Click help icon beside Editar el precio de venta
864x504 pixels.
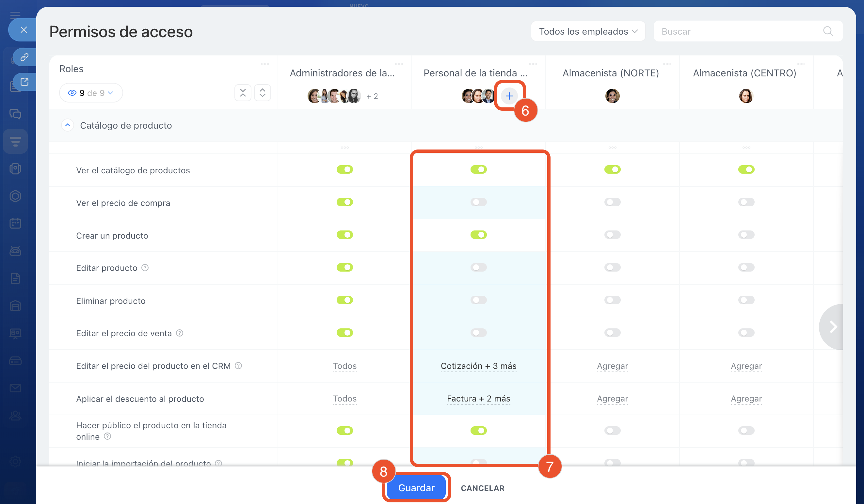click(180, 333)
